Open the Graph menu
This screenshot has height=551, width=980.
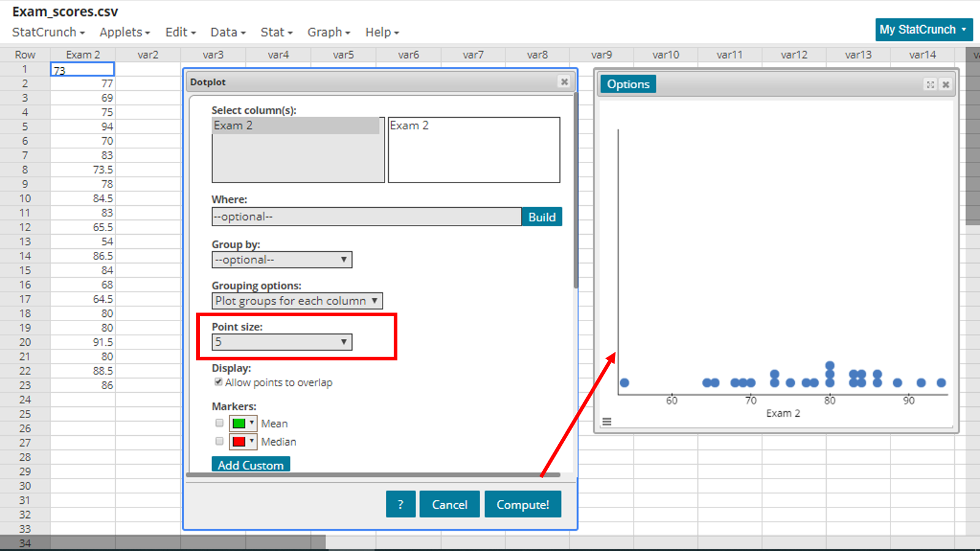[x=328, y=32]
